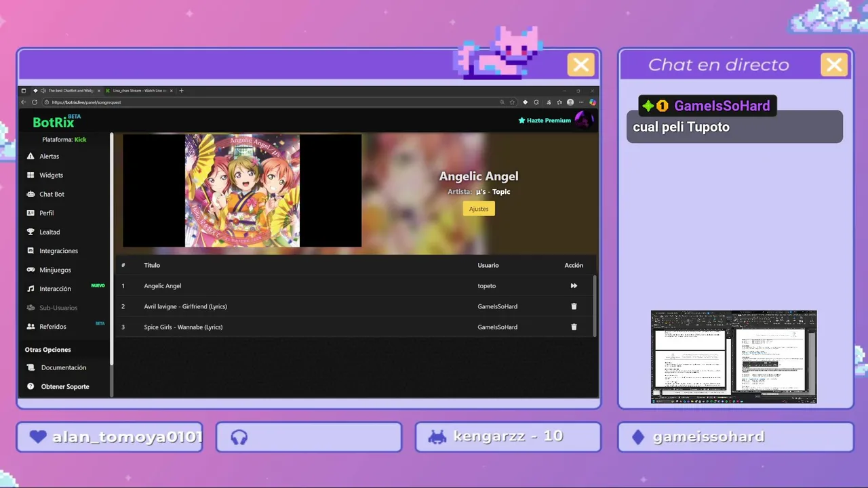Image resolution: width=868 pixels, height=488 pixels.
Task: Close the main overlay window with yellow X
Action: [x=581, y=65]
